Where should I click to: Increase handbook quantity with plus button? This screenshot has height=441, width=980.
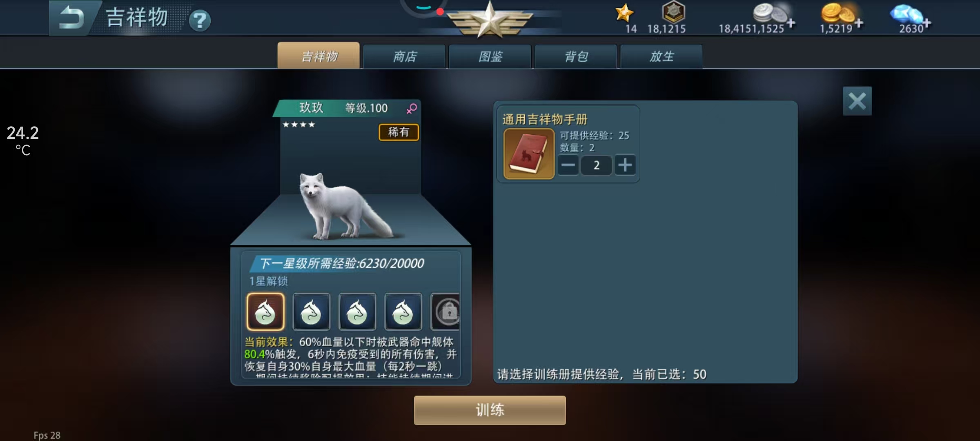click(625, 165)
